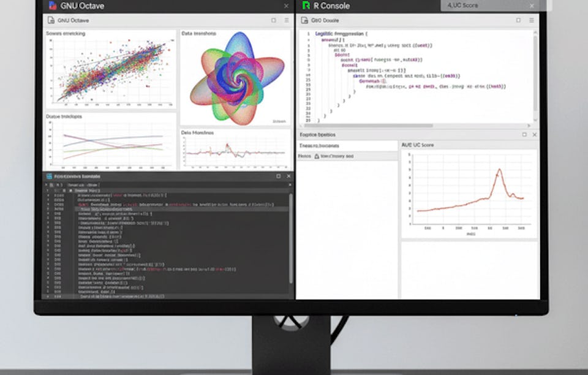Close the dark console panel in Octave

click(x=288, y=176)
